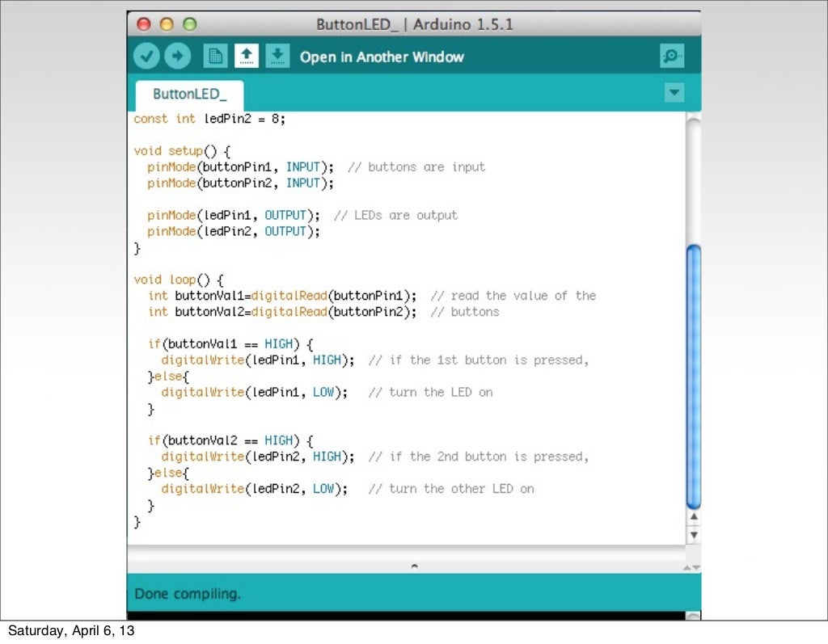Click on 'void loop() {' line
Image resolution: width=828 pixels, height=644 pixels.
179,280
